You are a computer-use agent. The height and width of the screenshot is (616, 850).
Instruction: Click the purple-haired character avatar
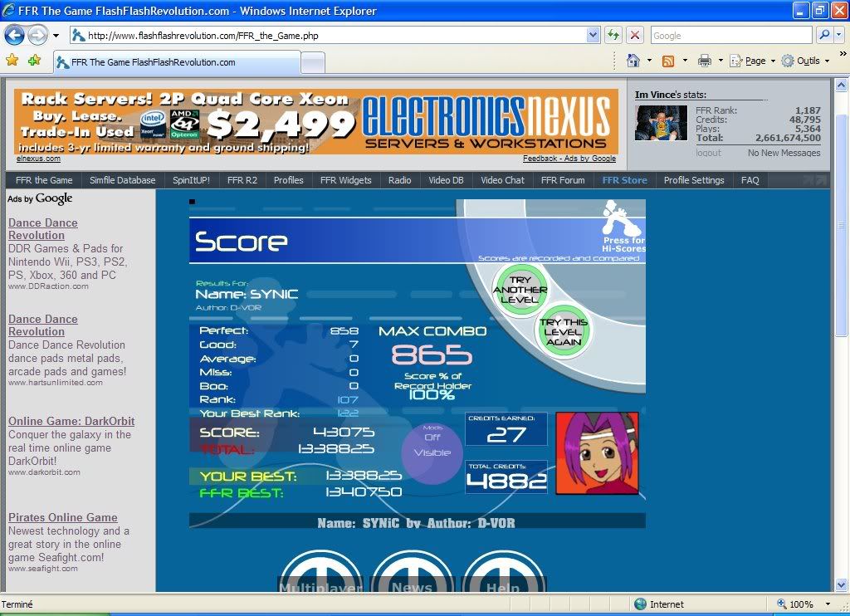pos(597,453)
